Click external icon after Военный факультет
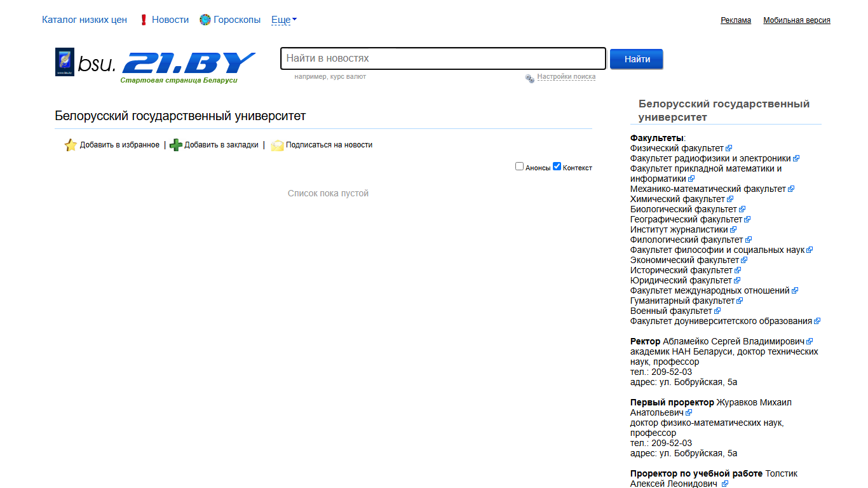The width and height of the screenshot is (868, 488). click(x=717, y=311)
